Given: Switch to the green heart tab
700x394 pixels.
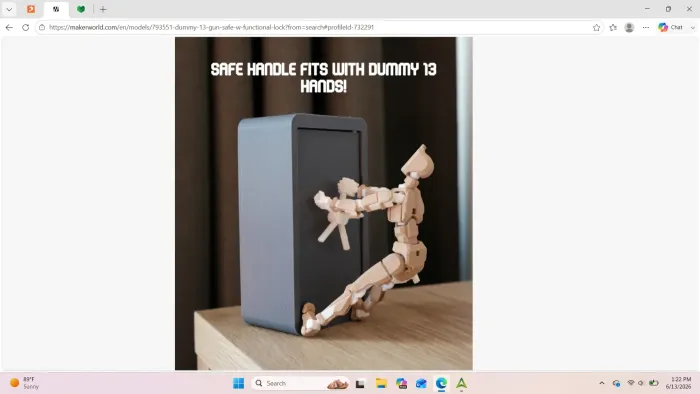Looking at the screenshot, I should click(81, 9).
